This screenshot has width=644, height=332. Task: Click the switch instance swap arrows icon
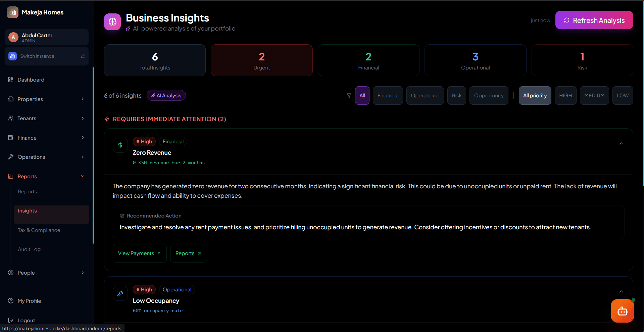[83, 56]
